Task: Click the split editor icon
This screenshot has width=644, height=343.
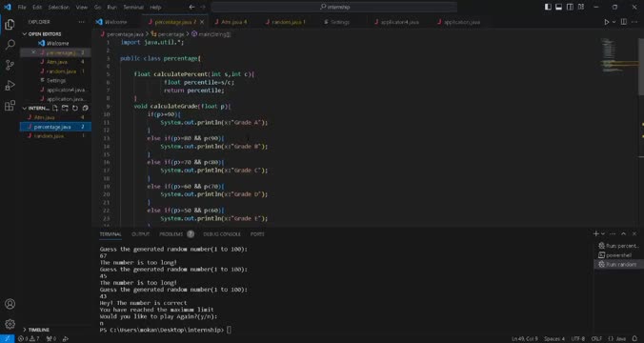Action: point(623,22)
